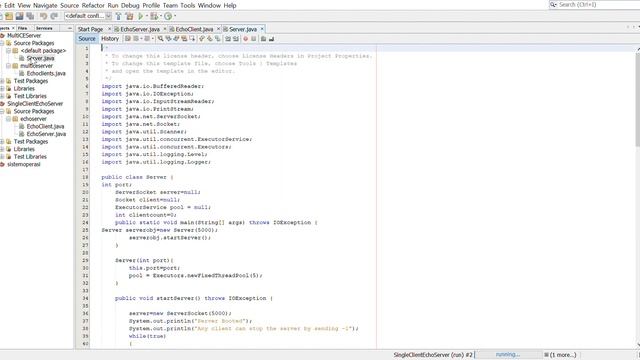Collapse the echoserver package node
640x360 pixels.
8,119
